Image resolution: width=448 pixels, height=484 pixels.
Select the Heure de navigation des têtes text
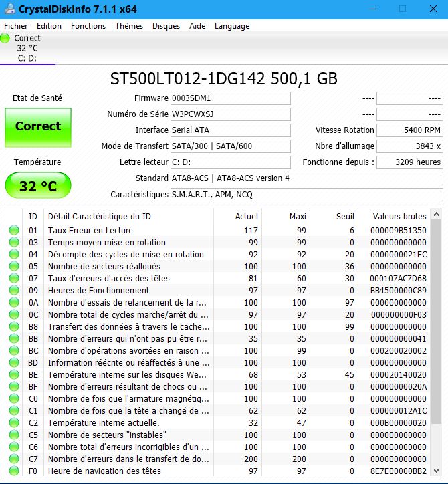[104, 471]
